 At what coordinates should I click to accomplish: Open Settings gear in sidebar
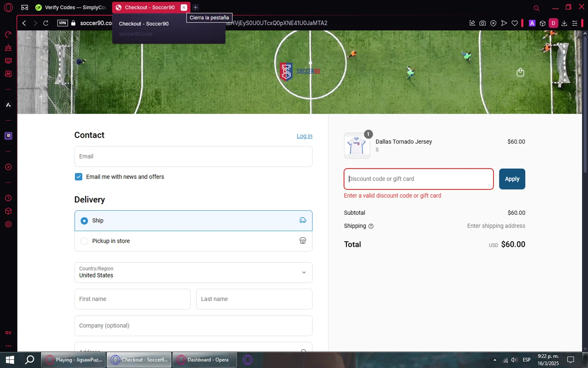[8, 224]
